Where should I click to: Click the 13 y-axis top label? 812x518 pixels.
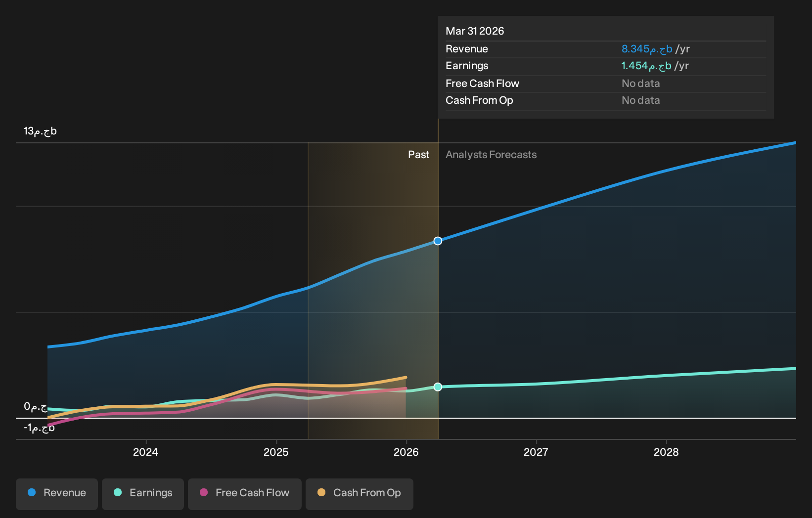(40, 131)
